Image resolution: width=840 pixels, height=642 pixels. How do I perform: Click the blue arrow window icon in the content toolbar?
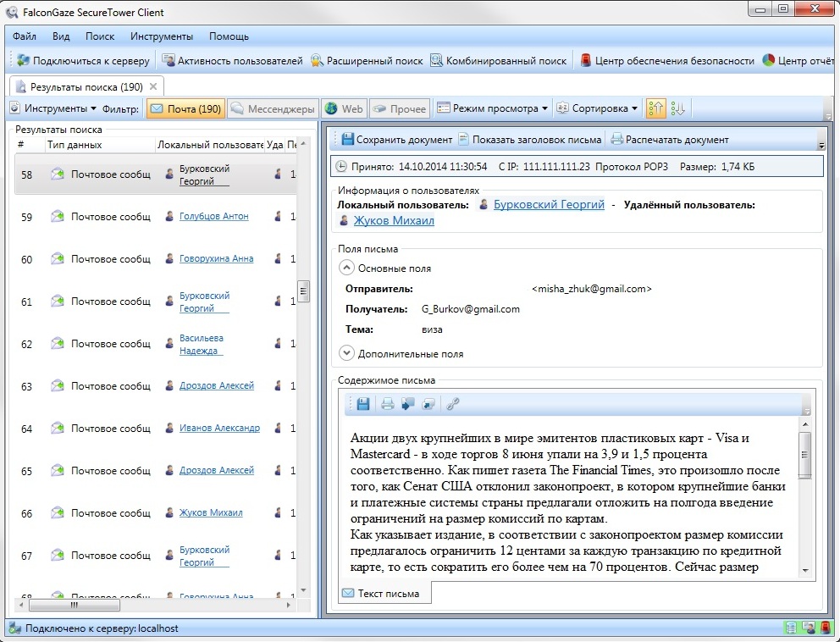[407, 404]
